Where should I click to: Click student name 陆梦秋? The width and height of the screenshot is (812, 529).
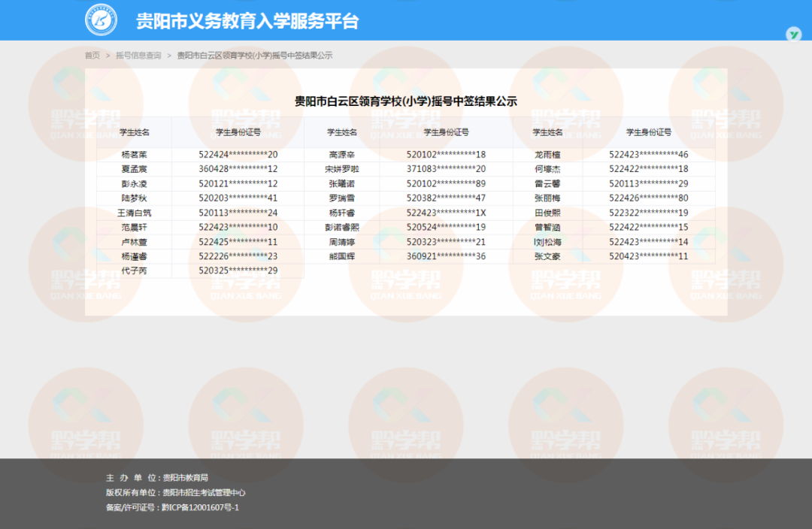(134, 198)
